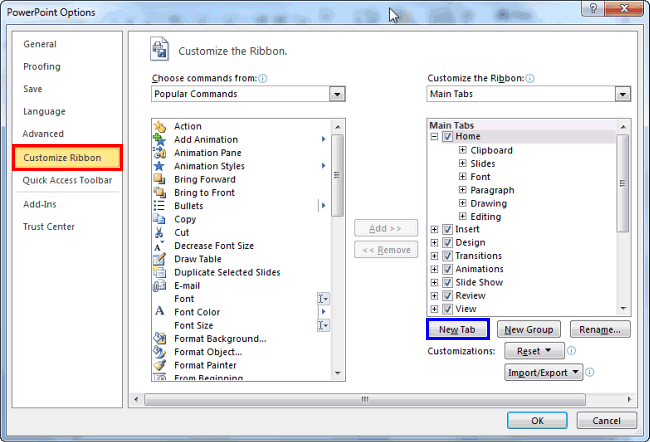
Task: Open the Popular Commands dropdown
Action: [337, 94]
